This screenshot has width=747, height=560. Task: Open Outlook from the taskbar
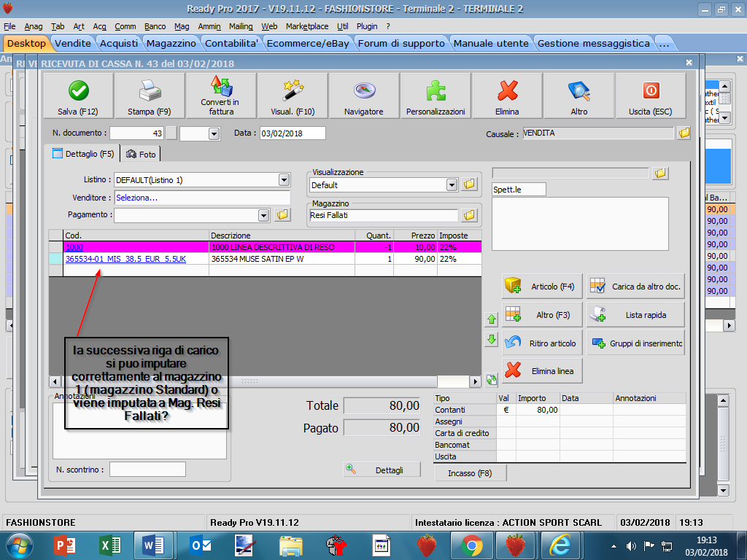(x=200, y=545)
